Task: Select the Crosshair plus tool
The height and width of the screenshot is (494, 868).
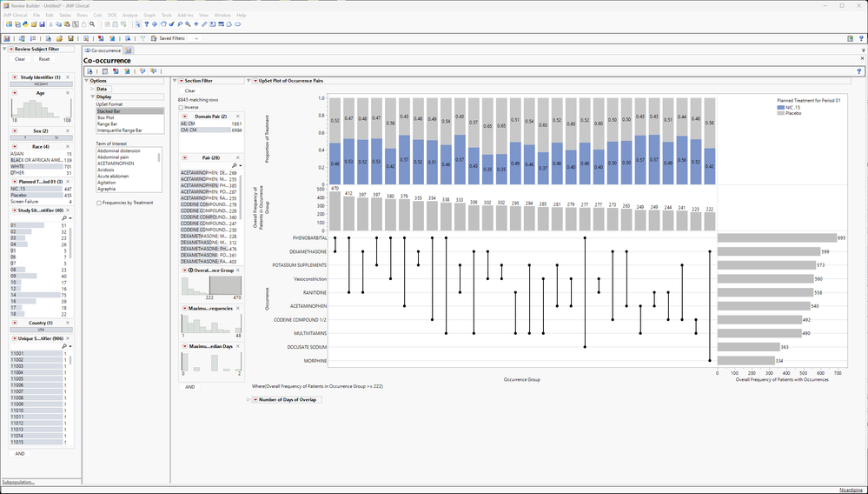Action: tap(196, 24)
